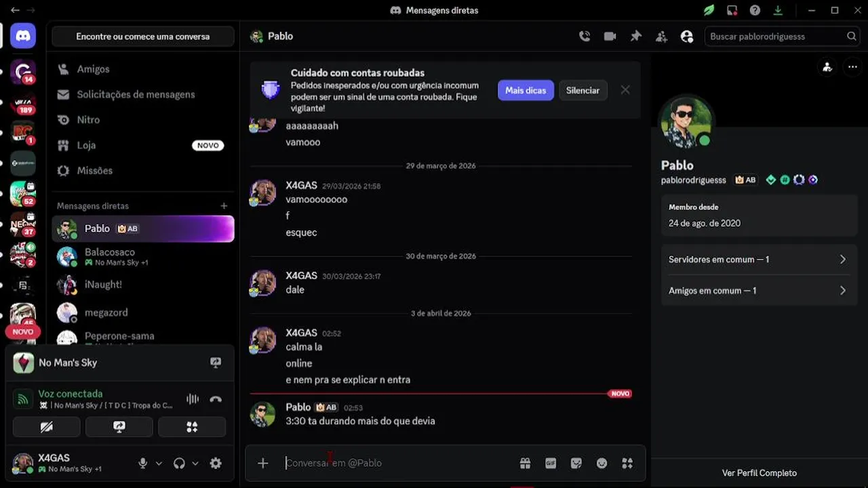The width and height of the screenshot is (868, 488).
Task: Search in the pablorodriguess conversation
Action: [x=783, y=37]
